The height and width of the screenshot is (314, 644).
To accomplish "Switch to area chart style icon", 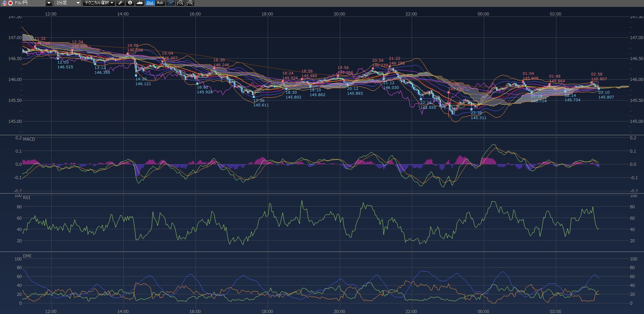I will (140, 3).
